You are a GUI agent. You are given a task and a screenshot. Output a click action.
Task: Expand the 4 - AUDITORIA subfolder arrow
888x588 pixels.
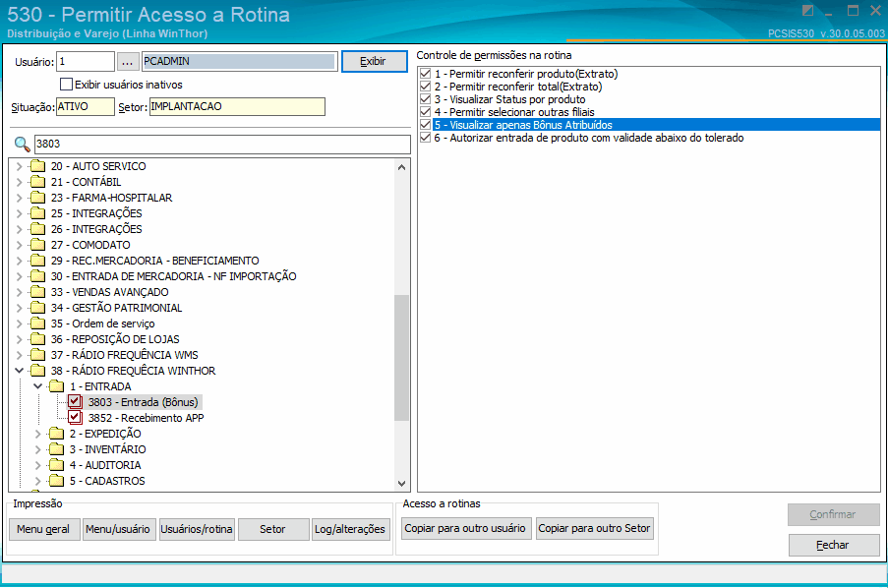point(38,465)
